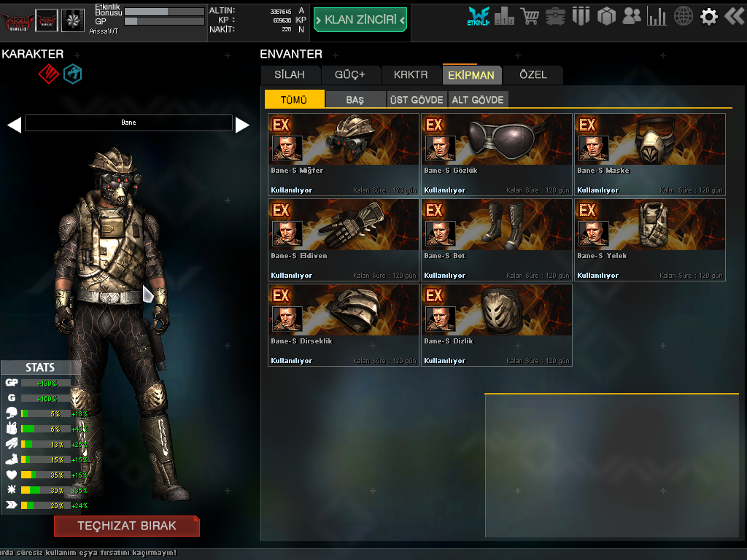Show previous character with left arrow
The image size is (747, 560).
(15, 125)
